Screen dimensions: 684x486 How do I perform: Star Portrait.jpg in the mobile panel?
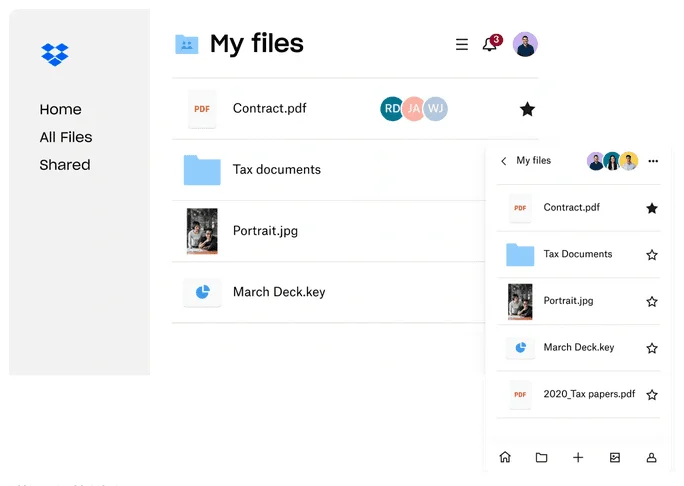(652, 301)
